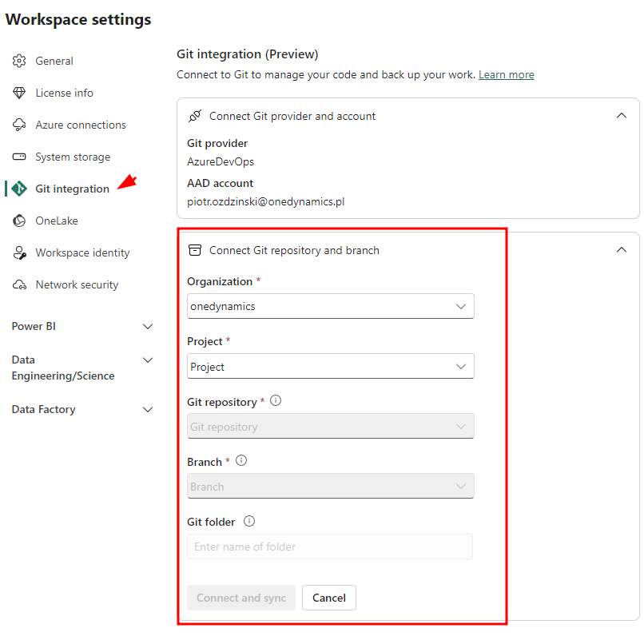The image size is (644, 644).
Task: Open the Organization dropdown showing onedynamics
Action: pos(330,306)
